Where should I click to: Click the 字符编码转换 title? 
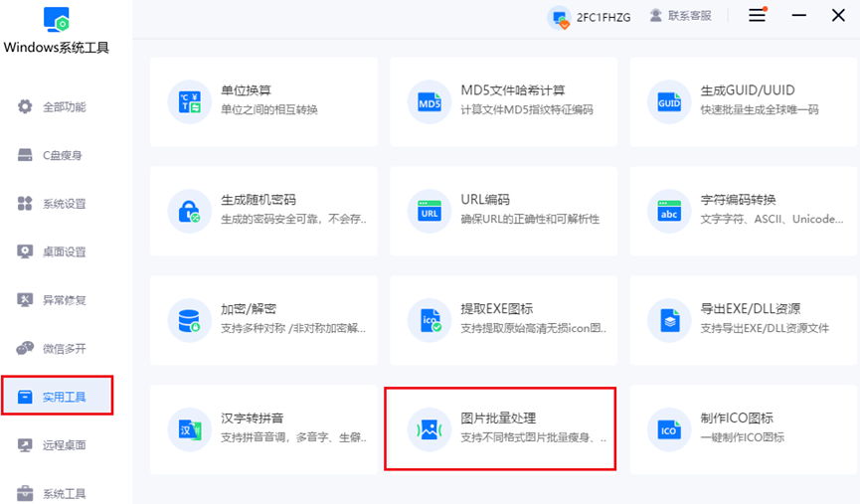[739, 200]
